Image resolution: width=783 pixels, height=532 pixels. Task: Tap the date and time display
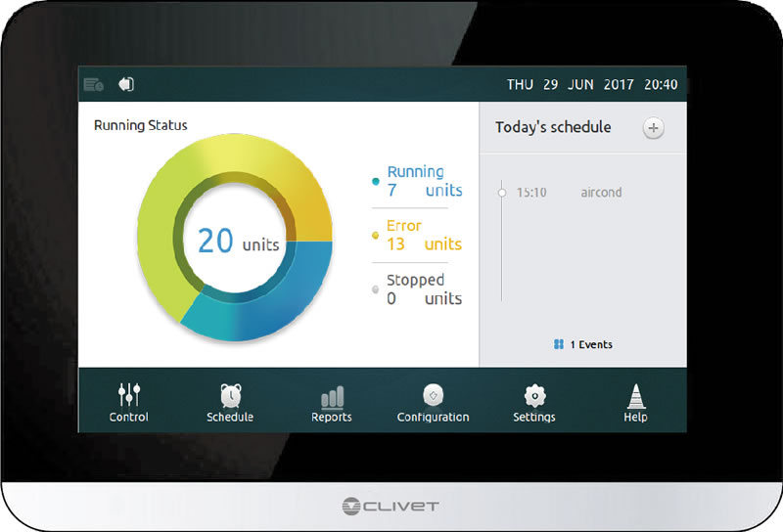tap(592, 84)
